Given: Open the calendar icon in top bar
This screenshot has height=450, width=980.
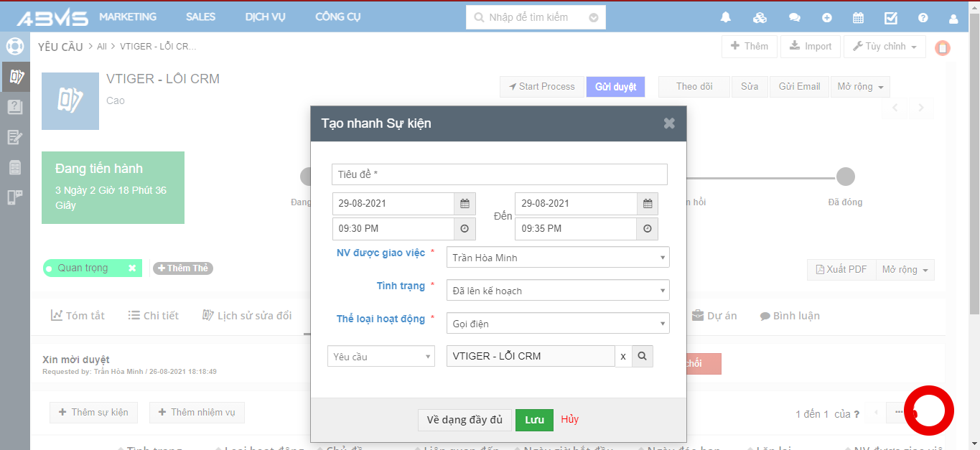Looking at the screenshot, I should pyautogui.click(x=858, y=17).
